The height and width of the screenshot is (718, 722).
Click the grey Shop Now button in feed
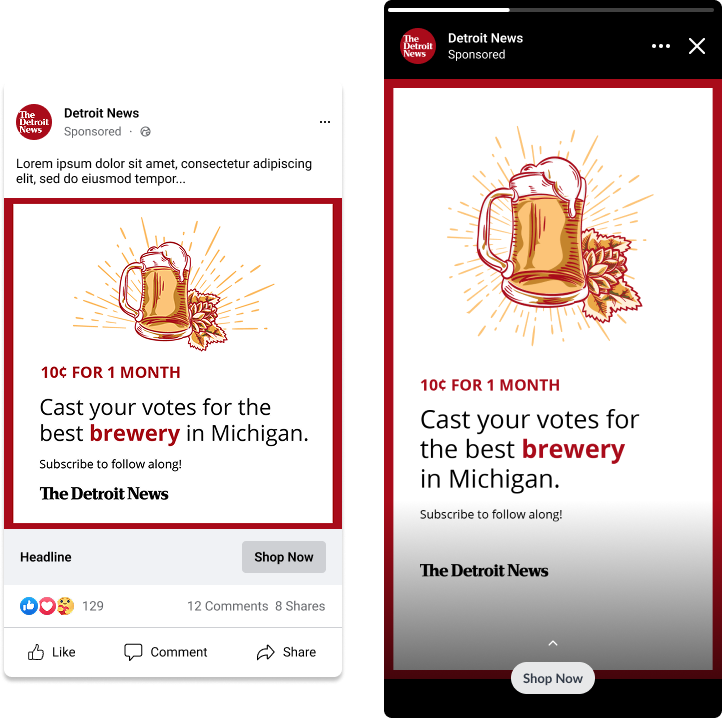pyautogui.click(x=284, y=557)
